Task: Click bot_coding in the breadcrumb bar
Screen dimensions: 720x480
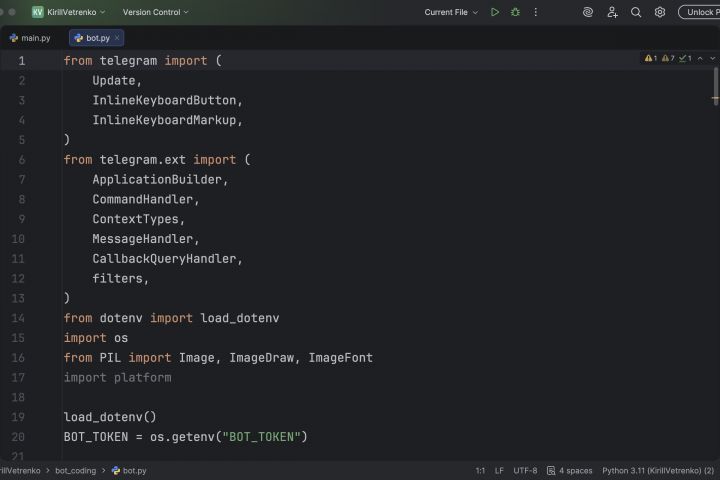Action: click(75, 471)
